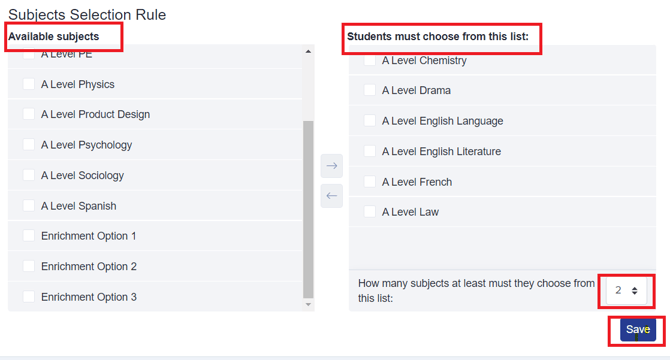Viewport: 670px width, 360px height.
Task: Select A Level Spanish checkbox
Action: [29, 205]
